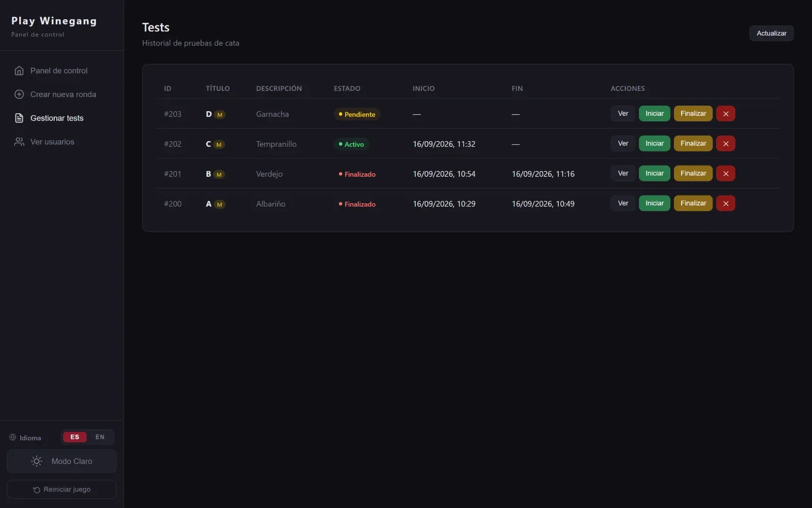Delete test #202 with the red X
Viewport: 812px width, 508px height.
726,144
